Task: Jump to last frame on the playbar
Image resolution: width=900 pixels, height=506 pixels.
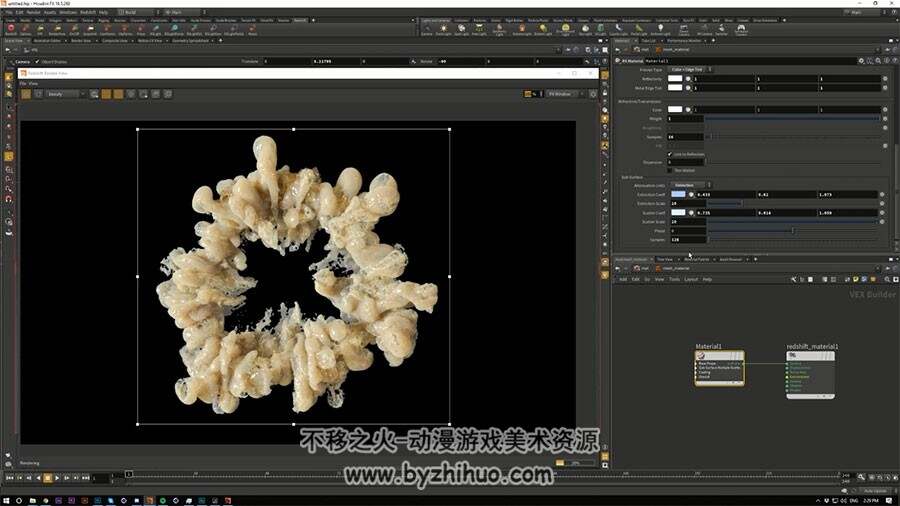Action: [x=86, y=477]
